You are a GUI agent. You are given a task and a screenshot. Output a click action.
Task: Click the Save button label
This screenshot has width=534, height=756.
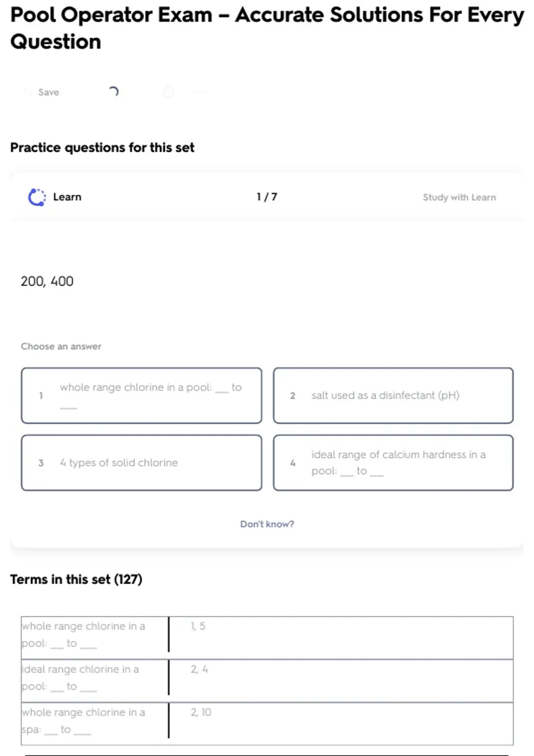(49, 92)
